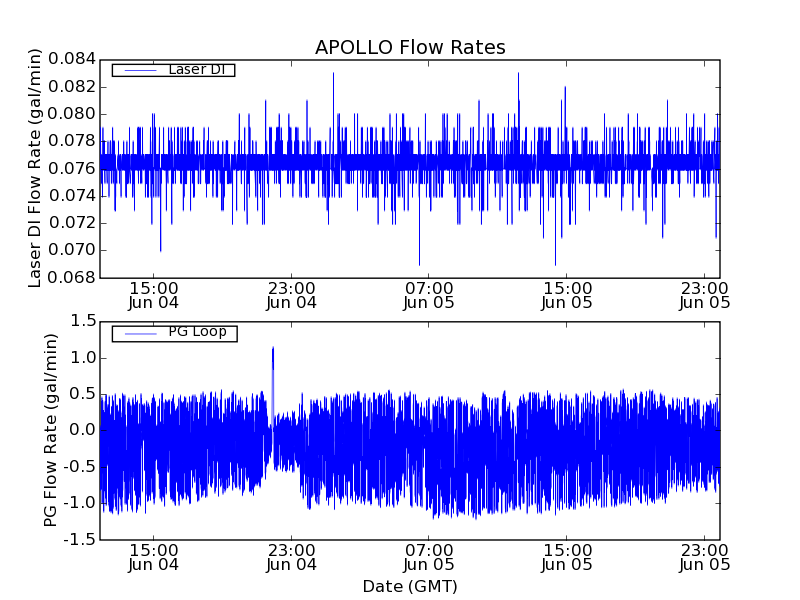Viewport: 800px width, 600px height.
Task: Click the 0.080 y-axis tick label
Action: pos(72,114)
